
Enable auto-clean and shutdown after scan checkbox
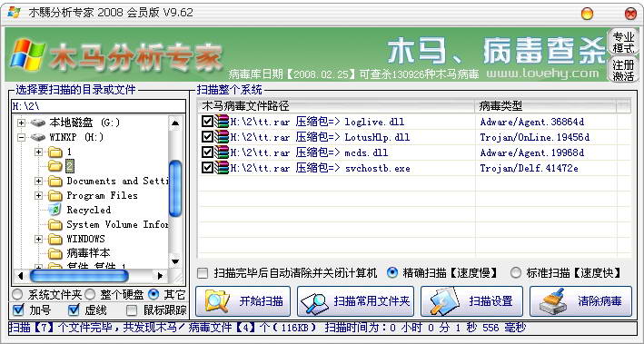[203, 273]
